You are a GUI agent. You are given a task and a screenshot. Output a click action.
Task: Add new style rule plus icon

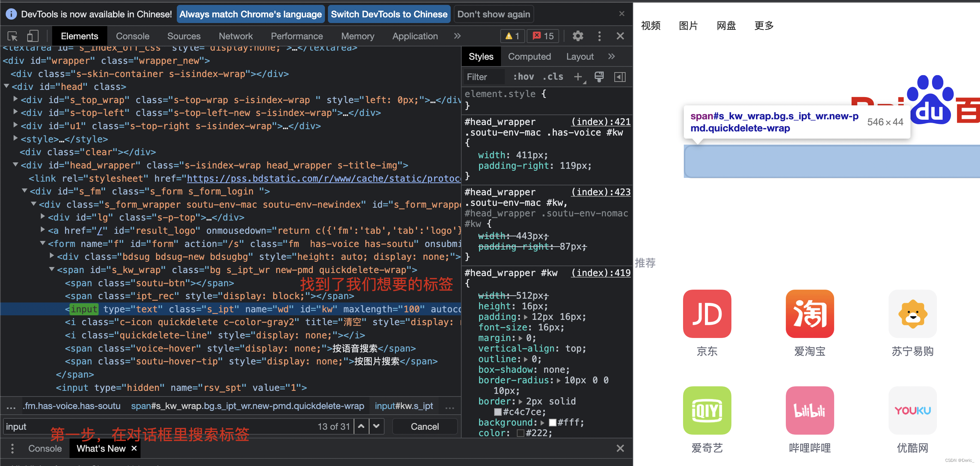click(x=578, y=77)
